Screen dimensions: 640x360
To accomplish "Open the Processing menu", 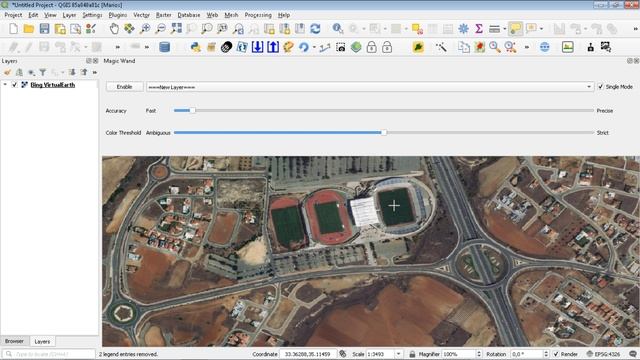I will pos(258,15).
